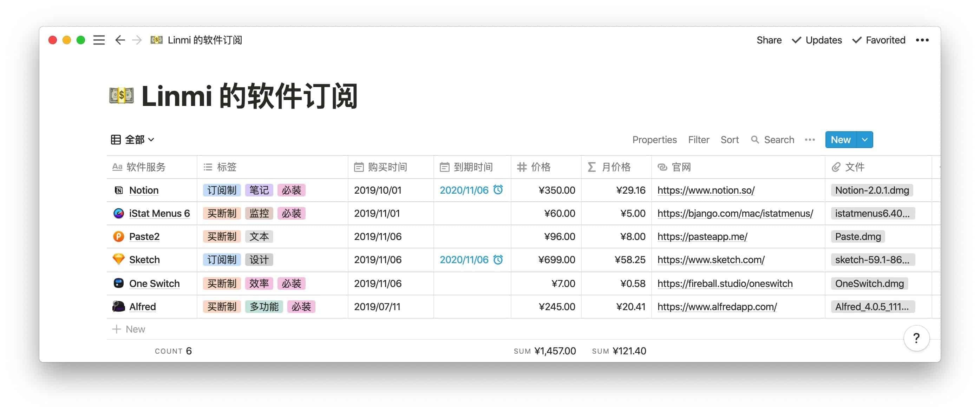
Task: Click the Paste.dmg file attachment
Action: [x=857, y=236]
